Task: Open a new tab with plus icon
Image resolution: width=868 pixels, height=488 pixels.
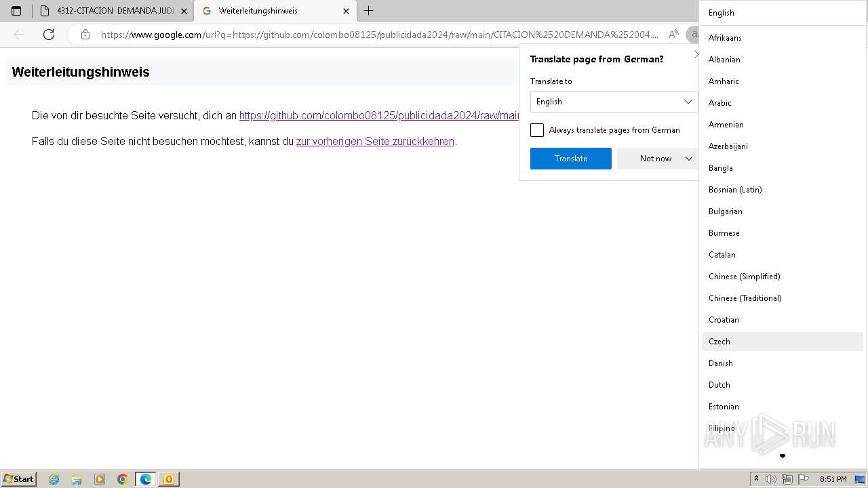Action: tap(369, 11)
